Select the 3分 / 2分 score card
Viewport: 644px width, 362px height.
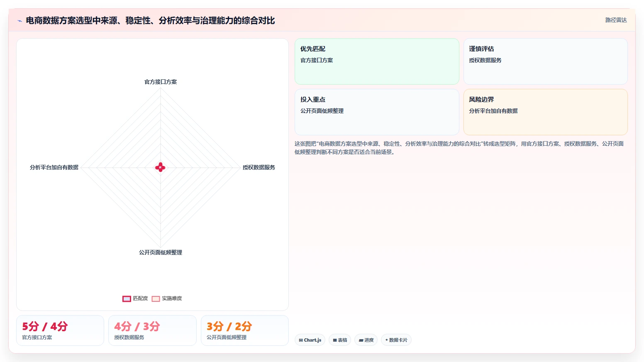pyautogui.click(x=245, y=330)
